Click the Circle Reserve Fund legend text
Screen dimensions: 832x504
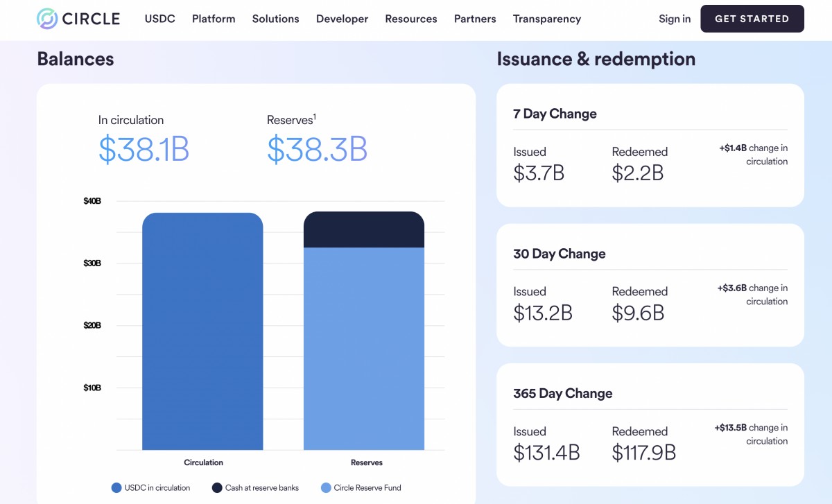(x=367, y=488)
